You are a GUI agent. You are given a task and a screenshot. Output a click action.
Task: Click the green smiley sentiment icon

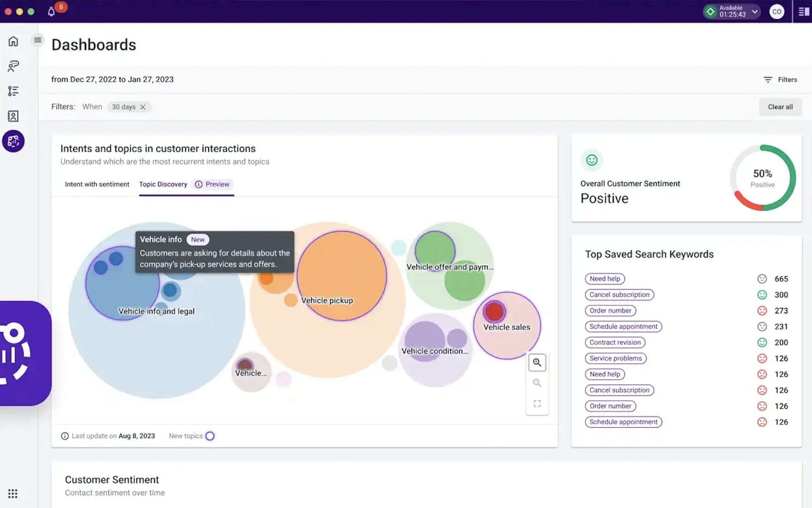click(x=592, y=160)
